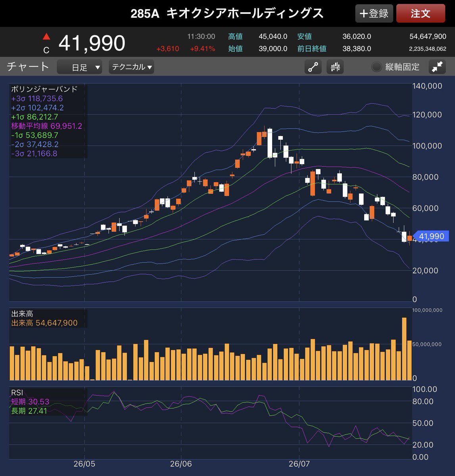Viewport: 455px width, 476px height.
Task: Tap the -1σ 53,689.7 legend value
Action: (x=35, y=135)
